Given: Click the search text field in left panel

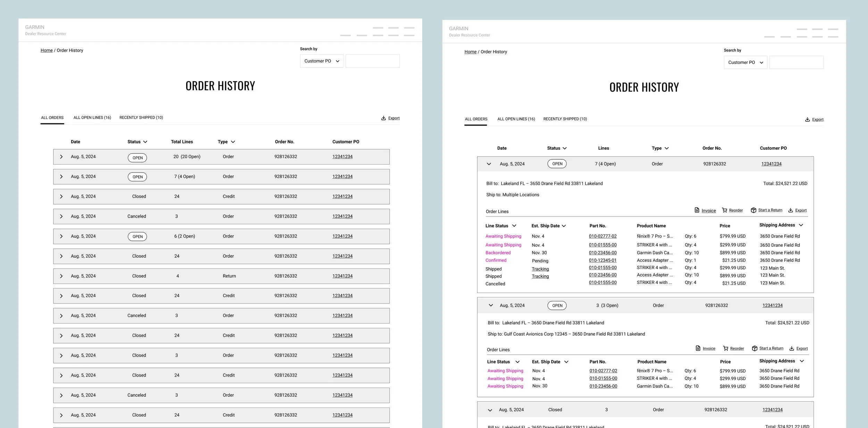Looking at the screenshot, I should [372, 61].
